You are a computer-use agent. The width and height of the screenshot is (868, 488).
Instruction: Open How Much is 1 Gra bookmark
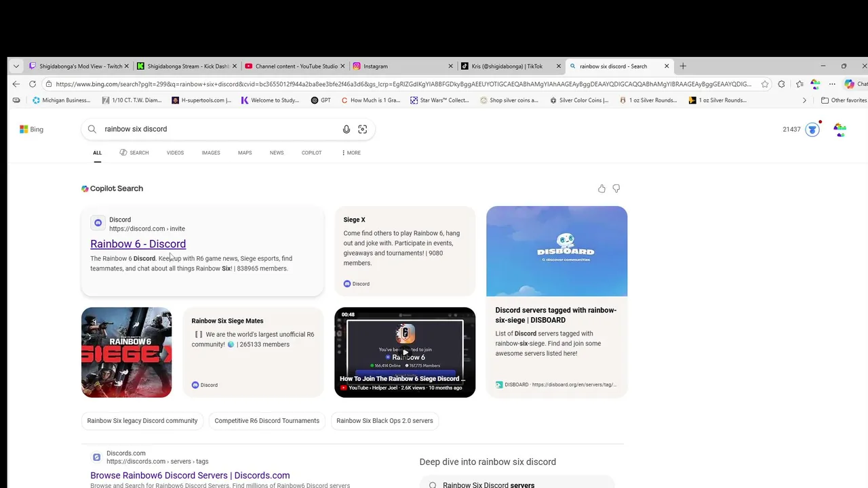coord(371,100)
